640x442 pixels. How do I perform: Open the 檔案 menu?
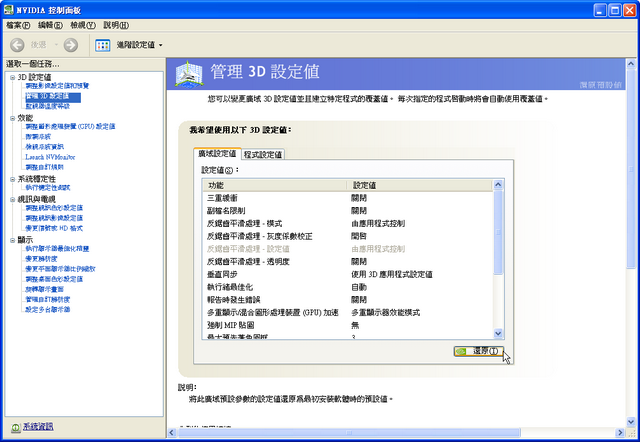[x=18, y=25]
